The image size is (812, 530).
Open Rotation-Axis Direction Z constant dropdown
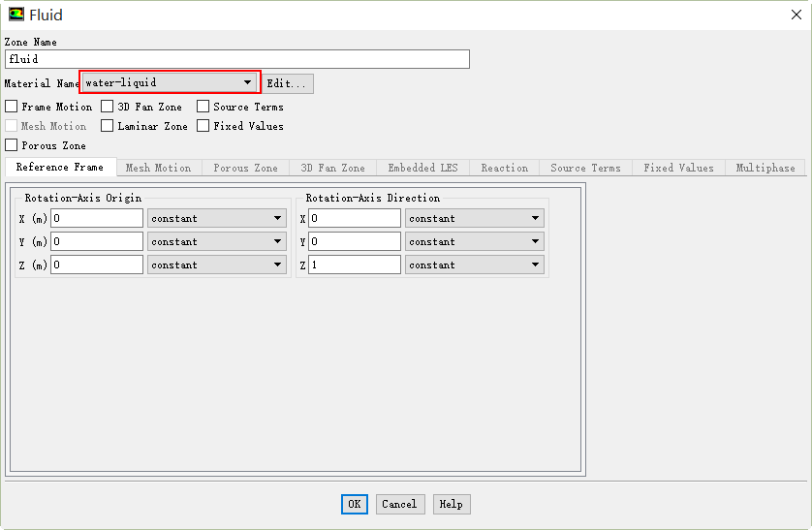[475, 265]
